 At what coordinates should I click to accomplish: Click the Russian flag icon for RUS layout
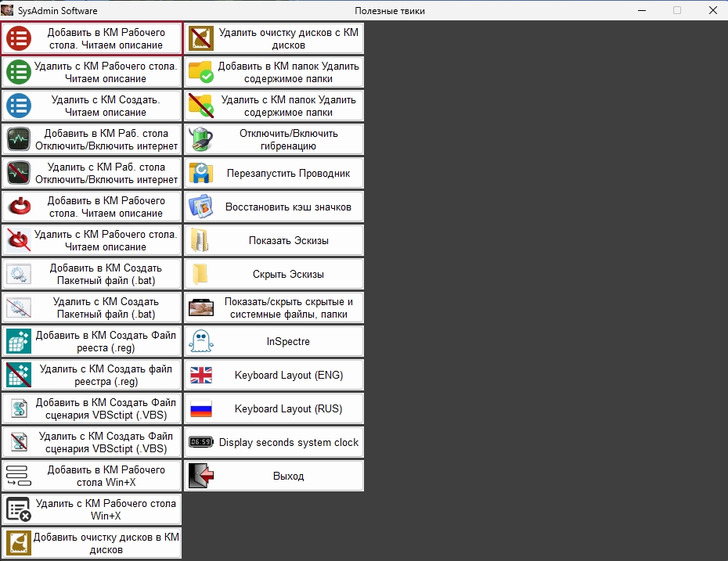tap(201, 409)
